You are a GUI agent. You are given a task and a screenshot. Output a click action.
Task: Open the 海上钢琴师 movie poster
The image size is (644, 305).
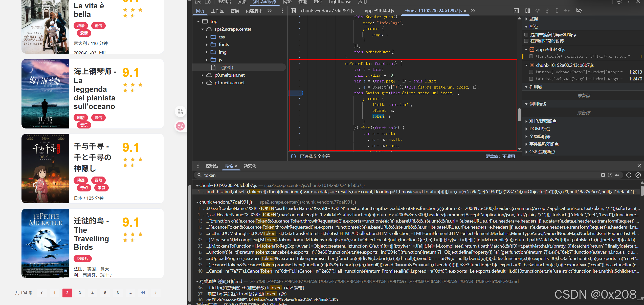click(45, 94)
